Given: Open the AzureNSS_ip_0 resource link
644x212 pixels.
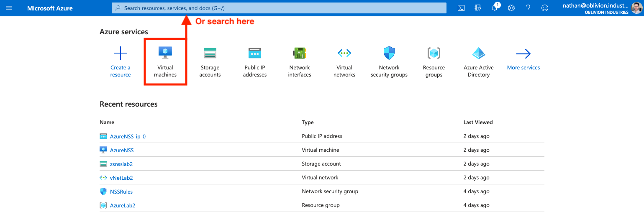Looking at the screenshot, I should [x=128, y=136].
